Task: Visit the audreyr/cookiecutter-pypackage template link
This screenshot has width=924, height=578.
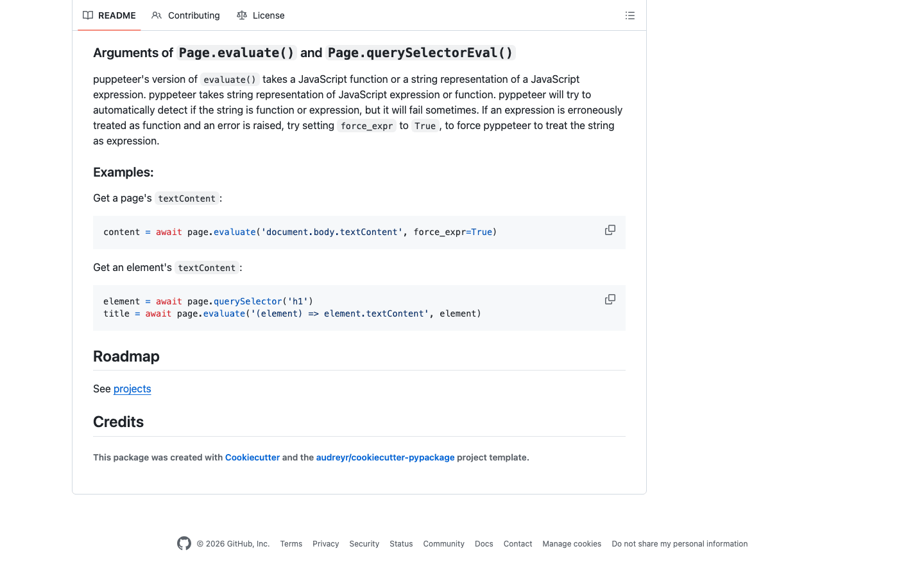Action: (x=385, y=457)
